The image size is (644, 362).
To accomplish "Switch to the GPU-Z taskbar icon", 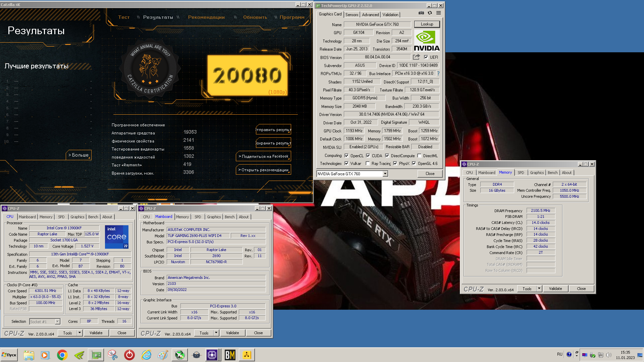I will tap(96, 355).
